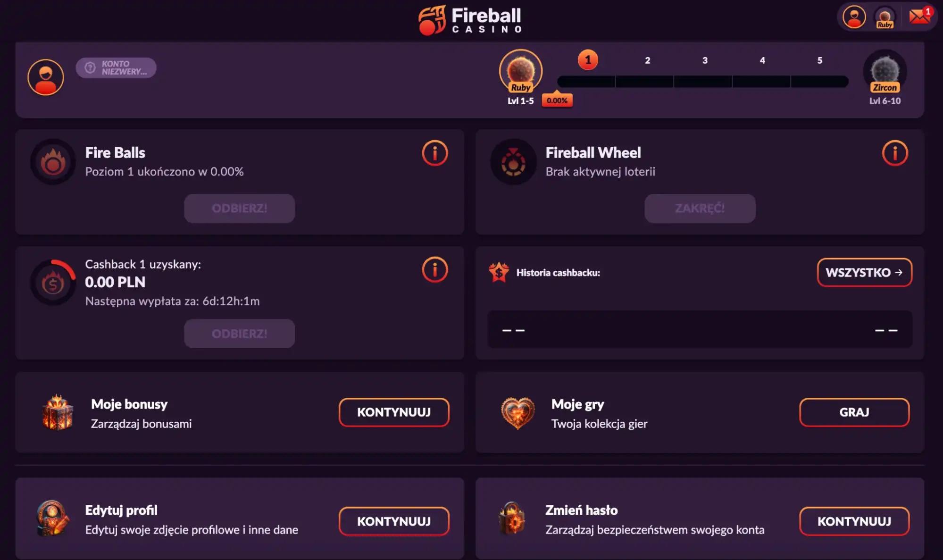Continue to Zmień hasło
This screenshot has width=943, height=560.
pos(854,521)
